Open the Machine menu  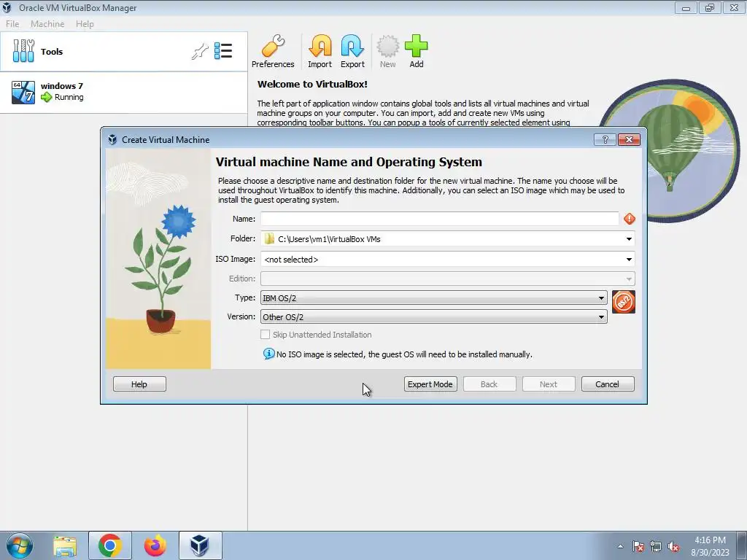click(47, 24)
